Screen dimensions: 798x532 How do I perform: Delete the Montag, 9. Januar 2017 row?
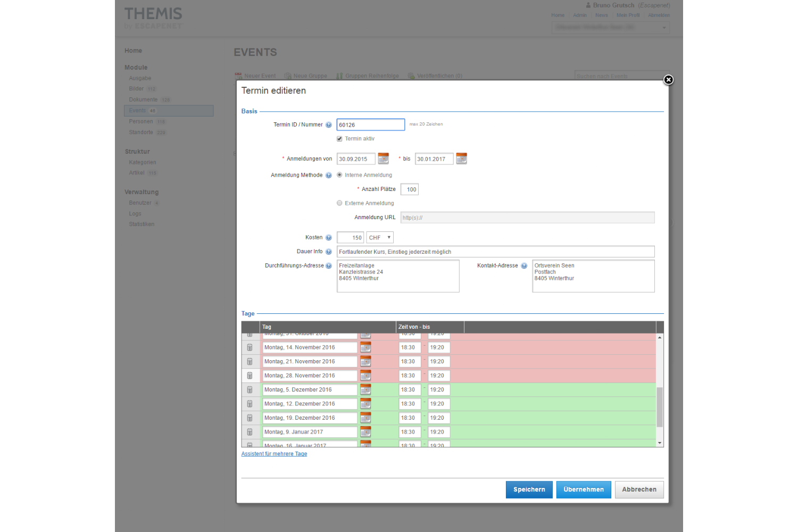pyautogui.click(x=250, y=432)
